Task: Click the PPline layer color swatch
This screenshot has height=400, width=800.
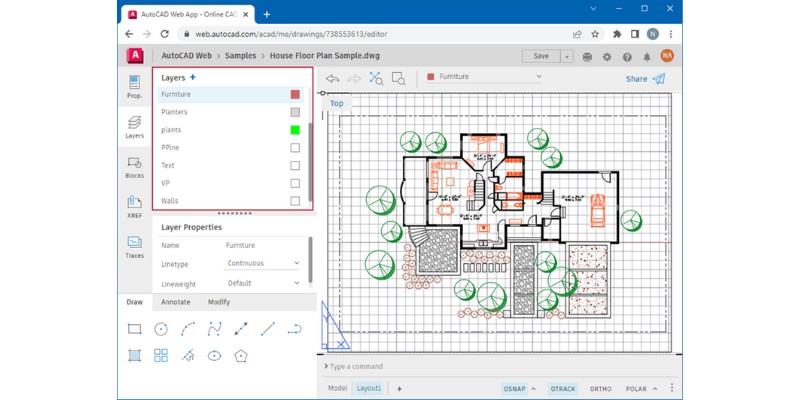Action: click(295, 148)
